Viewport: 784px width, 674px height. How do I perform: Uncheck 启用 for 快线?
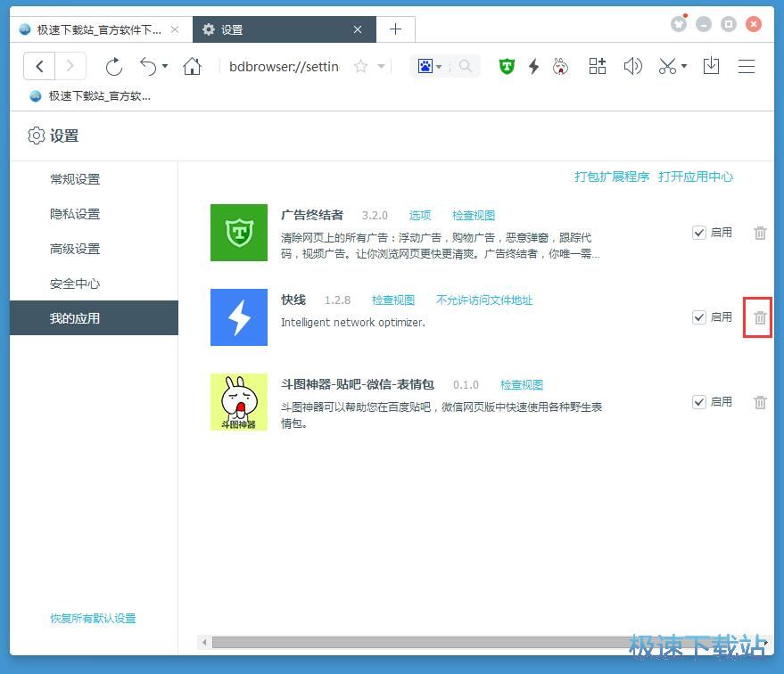coord(699,317)
